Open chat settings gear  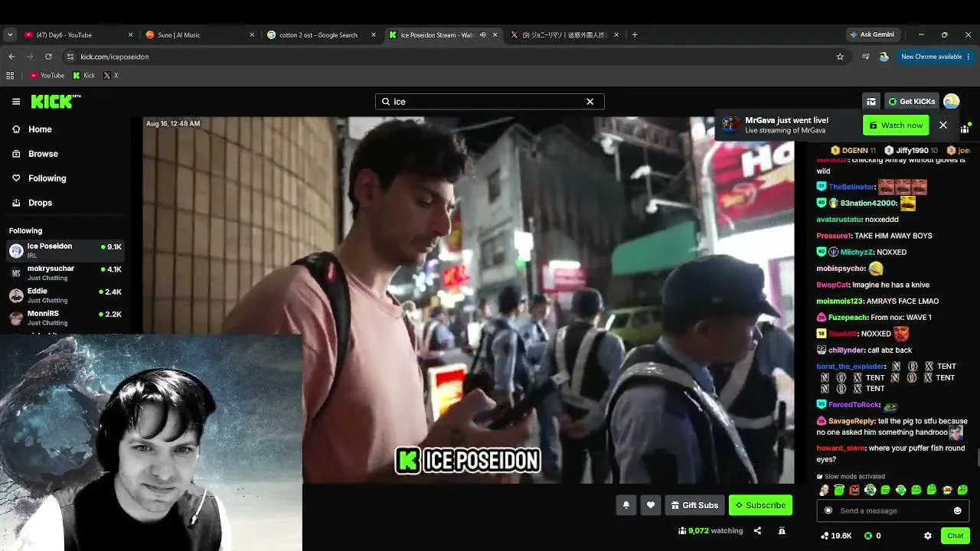tap(928, 536)
